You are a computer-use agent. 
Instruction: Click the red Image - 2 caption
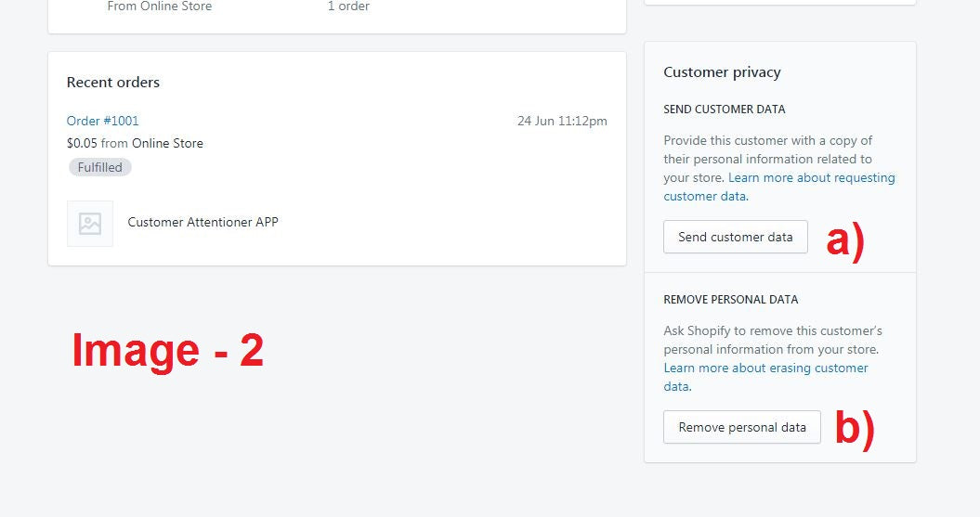tap(168, 350)
